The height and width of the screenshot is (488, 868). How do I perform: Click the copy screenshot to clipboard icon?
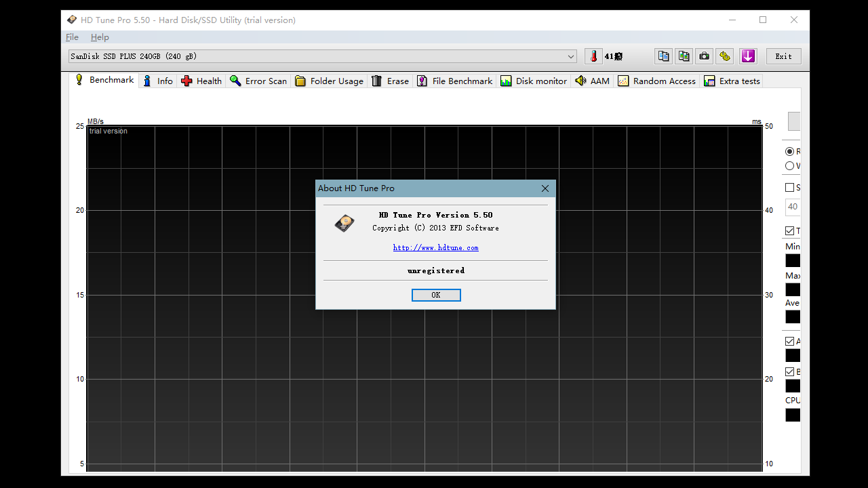(x=684, y=56)
